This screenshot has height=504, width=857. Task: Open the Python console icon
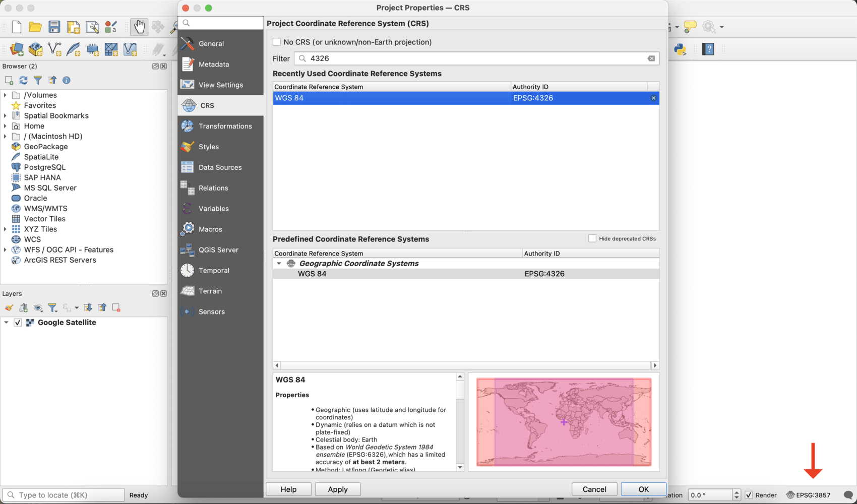680,49
